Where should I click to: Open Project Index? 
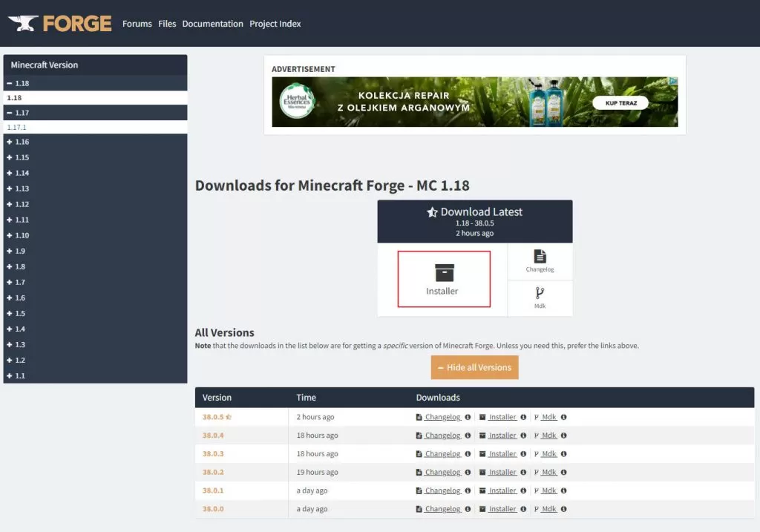275,24
